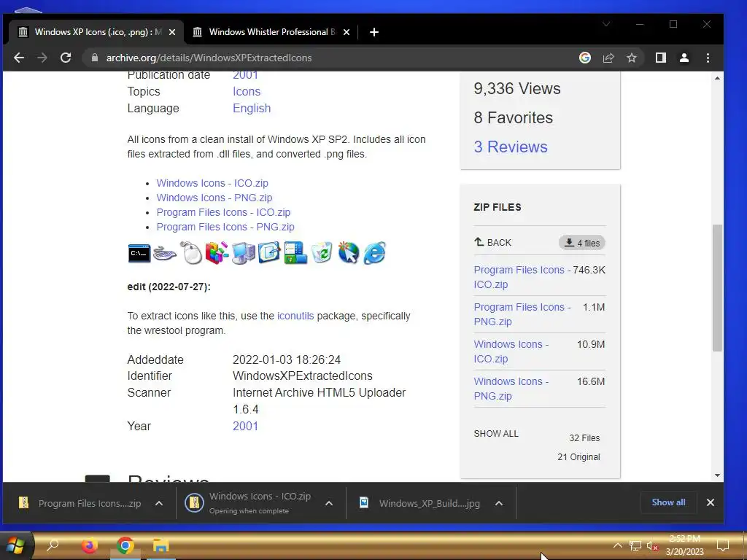Click the network tray icon
This screenshot has width=747, height=560.
click(635, 545)
